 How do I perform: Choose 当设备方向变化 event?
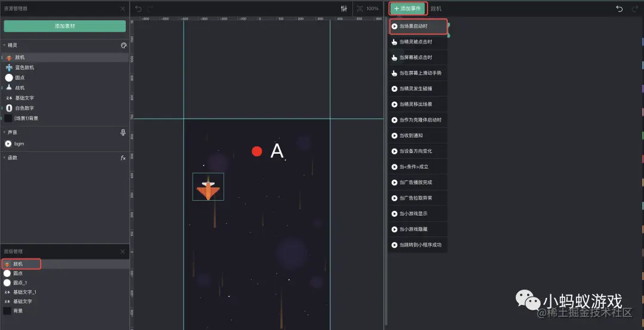(418, 151)
